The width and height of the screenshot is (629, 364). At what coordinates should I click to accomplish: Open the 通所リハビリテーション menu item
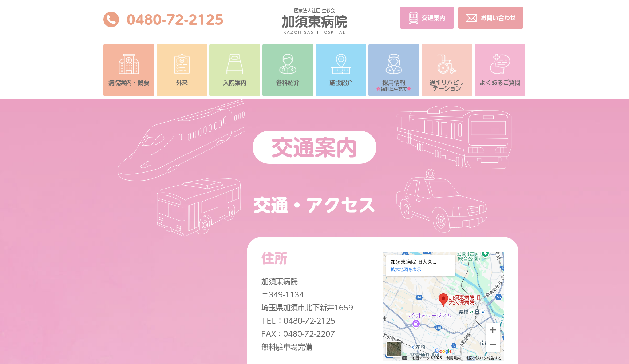pos(447,70)
